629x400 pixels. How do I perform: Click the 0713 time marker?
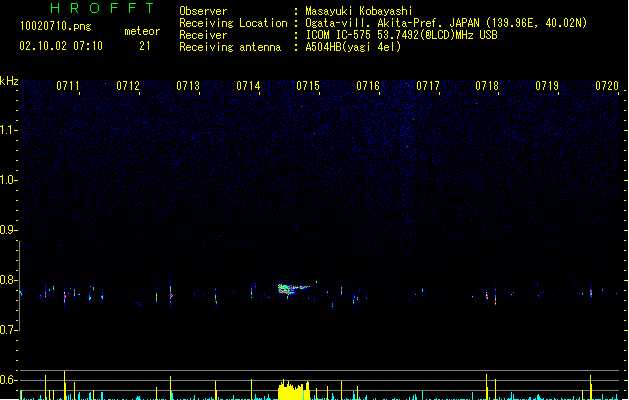[188, 86]
